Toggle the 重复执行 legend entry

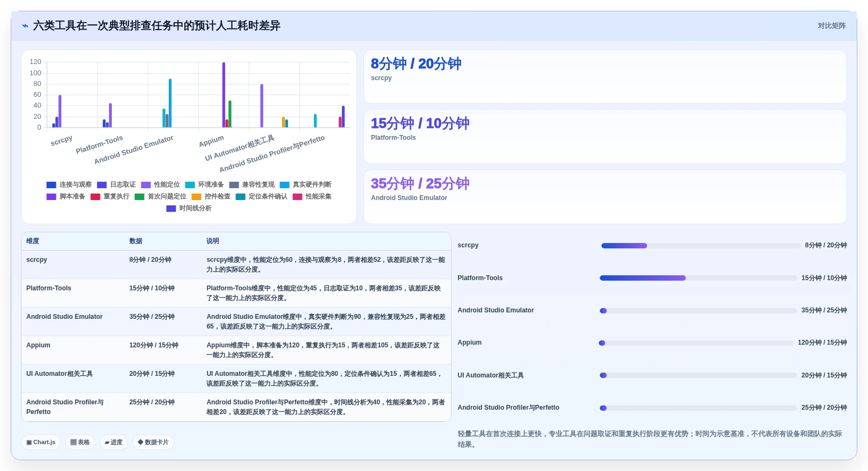pos(110,196)
